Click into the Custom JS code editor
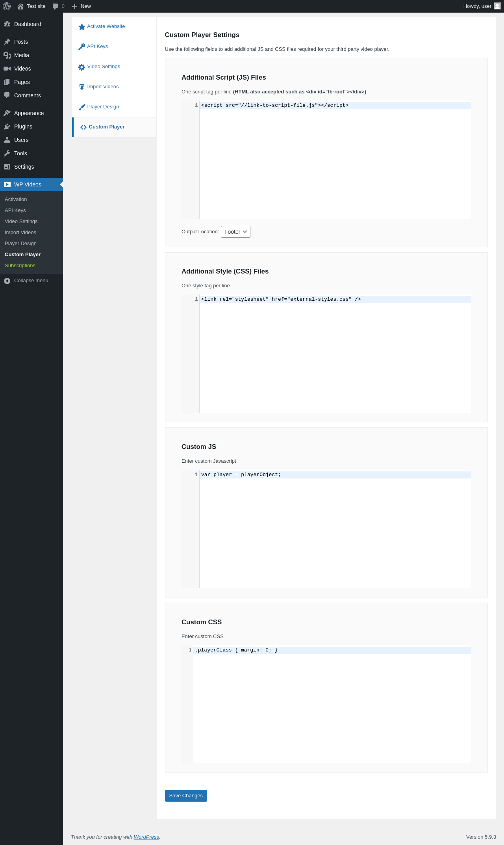Viewport: 504px width, 845px height. pyautogui.click(x=326, y=529)
